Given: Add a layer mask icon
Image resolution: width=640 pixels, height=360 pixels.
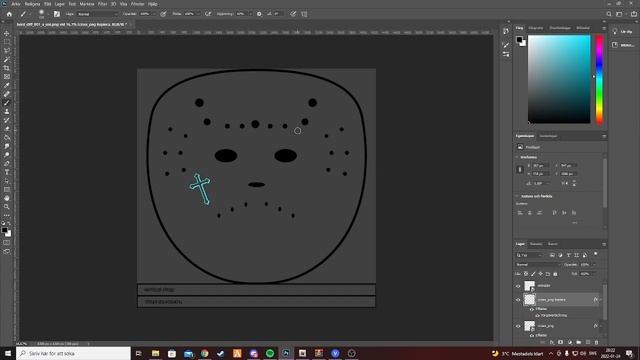Looking at the screenshot, I should (x=560, y=342).
